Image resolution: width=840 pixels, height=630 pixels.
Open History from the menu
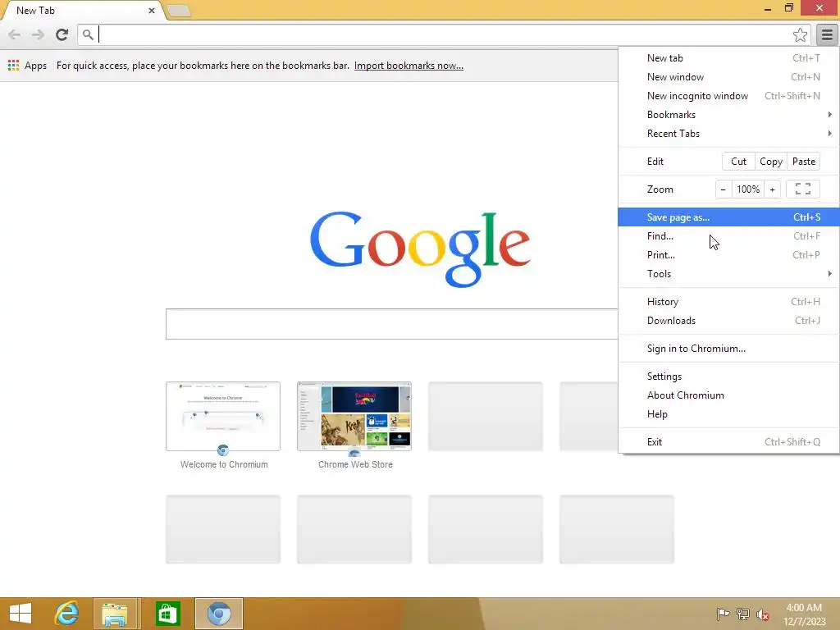(728, 302)
